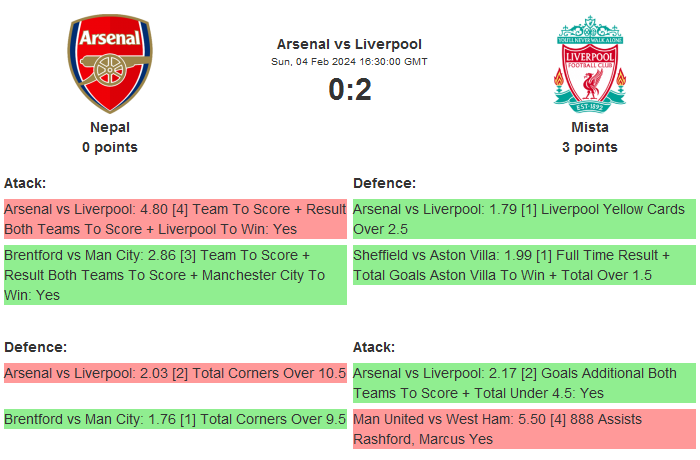Image resolution: width=700 pixels, height=460 pixels.
Task: Click the bottom-right Atack section heading
Action: (x=374, y=347)
